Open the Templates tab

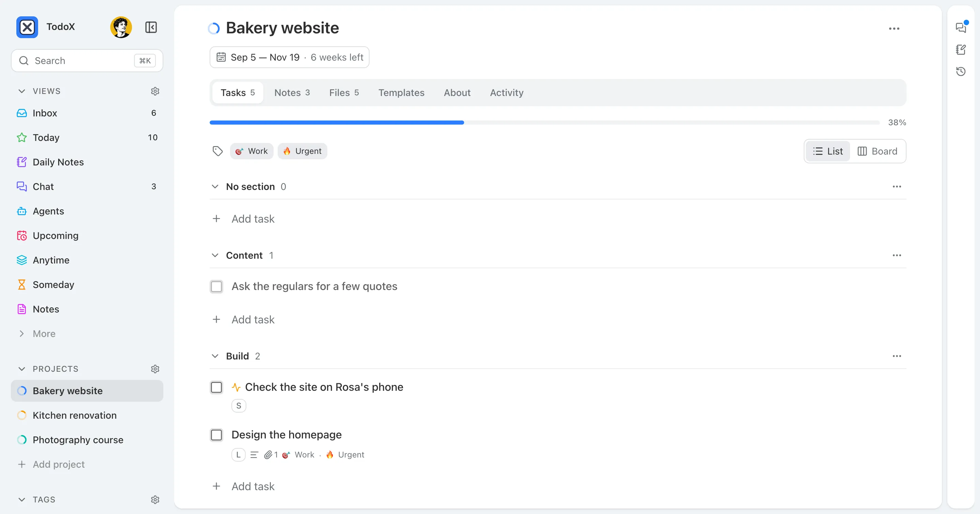click(x=401, y=93)
